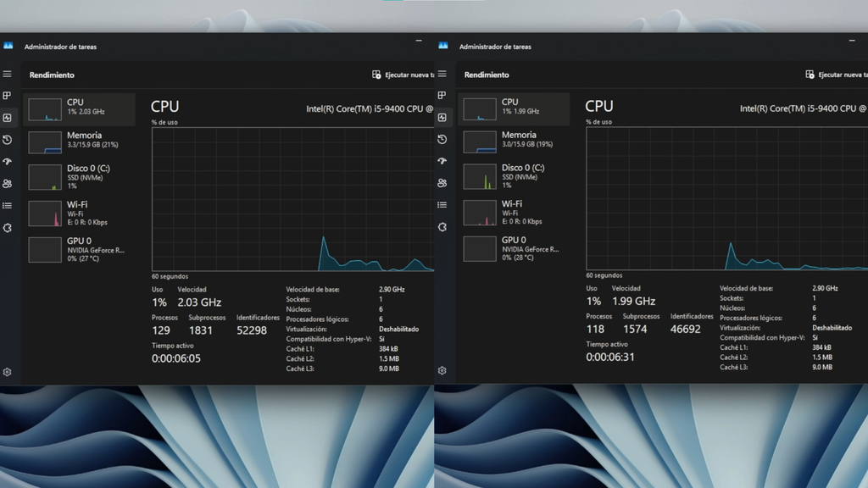The width and height of the screenshot is (868, 488).
Task: Click CPU usage graph in right window
Action: point(726,198)
